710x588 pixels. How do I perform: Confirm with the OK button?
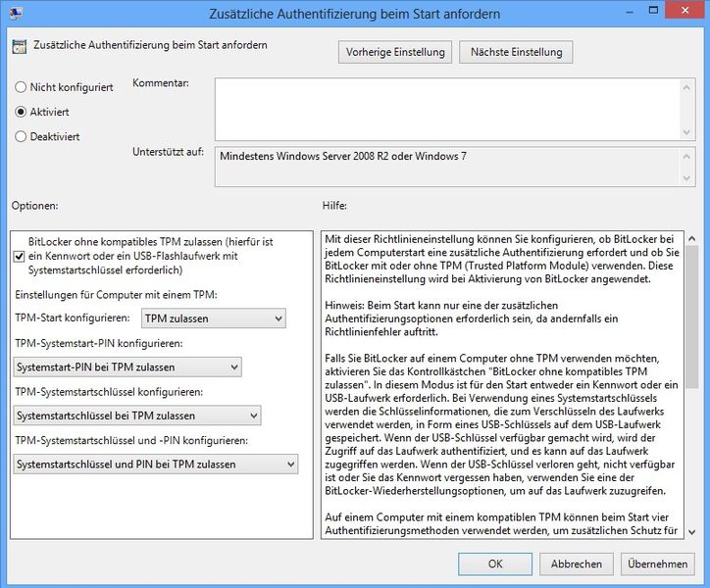495,564
